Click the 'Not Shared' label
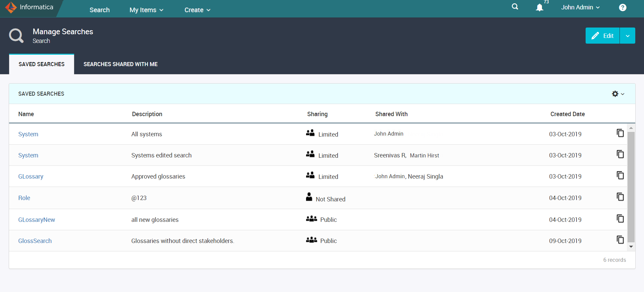The image size is (644, 292). tap(331, 199)
